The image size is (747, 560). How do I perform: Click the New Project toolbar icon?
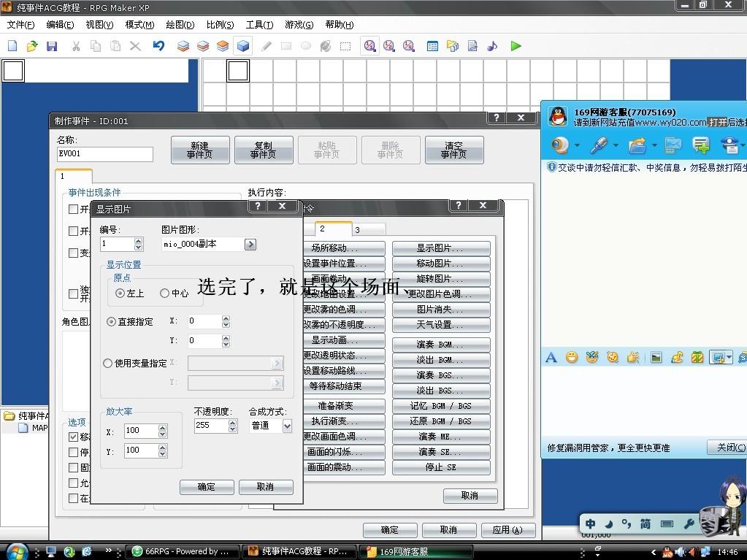(13, 46)
